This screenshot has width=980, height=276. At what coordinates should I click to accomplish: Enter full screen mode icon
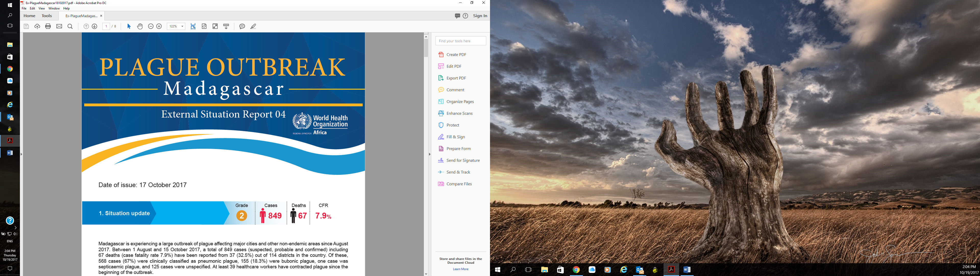coord(215,26)
